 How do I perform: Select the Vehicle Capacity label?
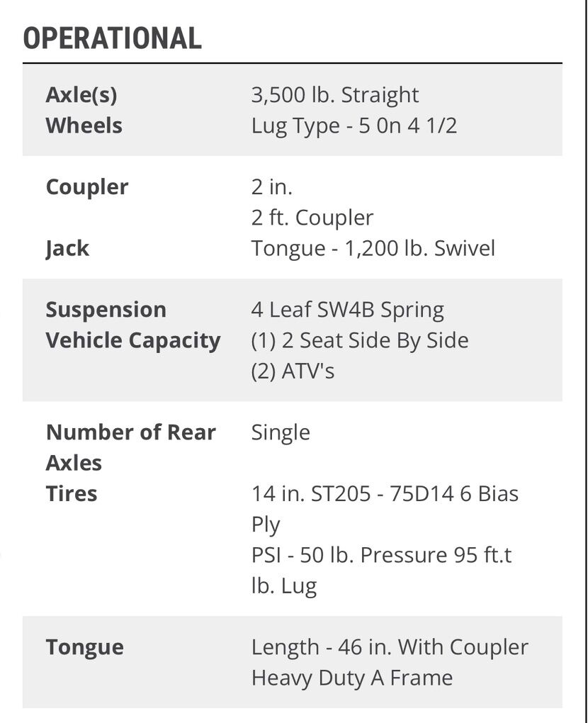(132, 340)
